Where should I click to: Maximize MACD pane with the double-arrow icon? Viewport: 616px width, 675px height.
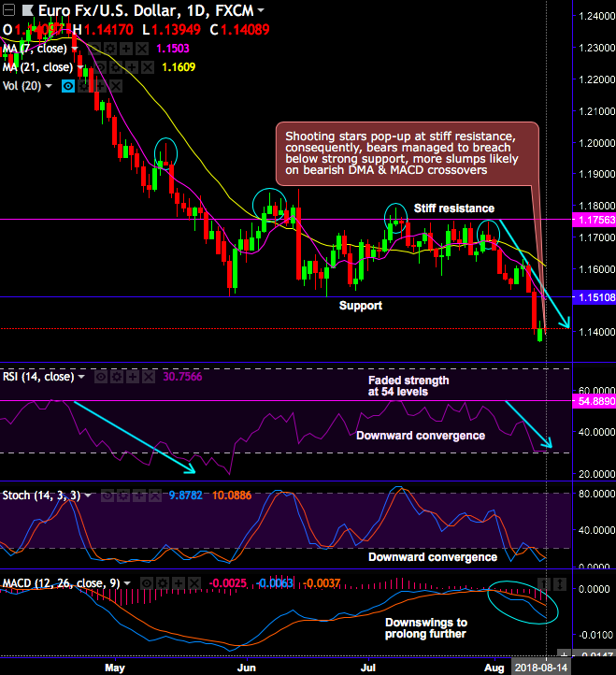click(x=560, y=583)
